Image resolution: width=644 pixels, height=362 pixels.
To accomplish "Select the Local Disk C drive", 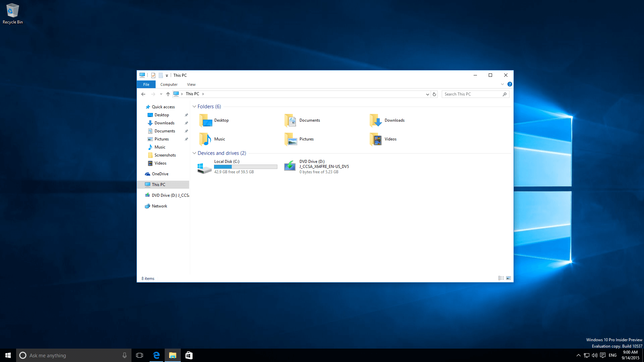I will point(237,166).
